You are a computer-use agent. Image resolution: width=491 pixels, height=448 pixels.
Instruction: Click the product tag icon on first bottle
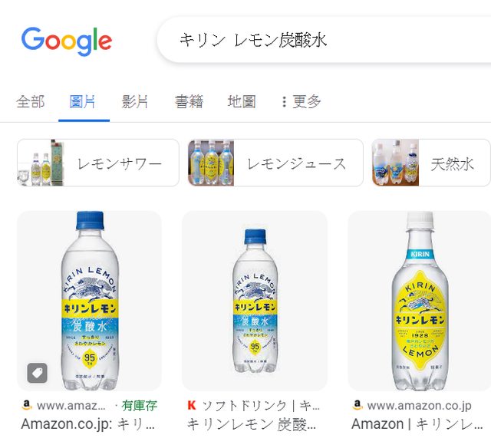click(x=38, y=373)
